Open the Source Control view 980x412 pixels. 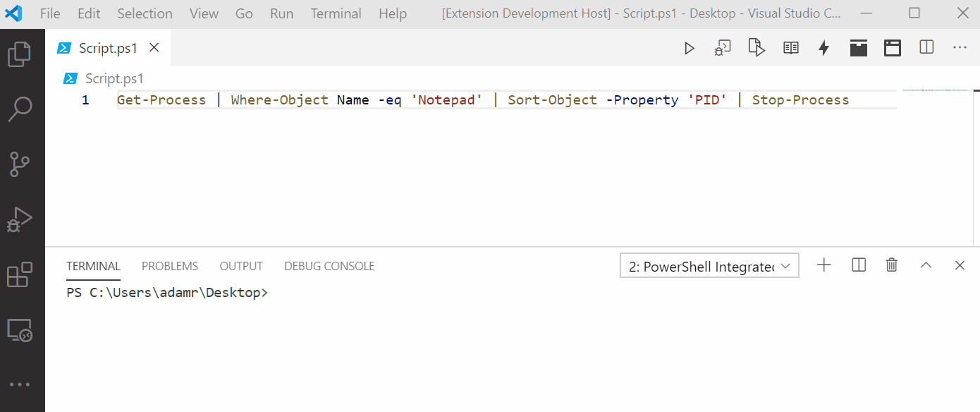(x=19, y=164)
